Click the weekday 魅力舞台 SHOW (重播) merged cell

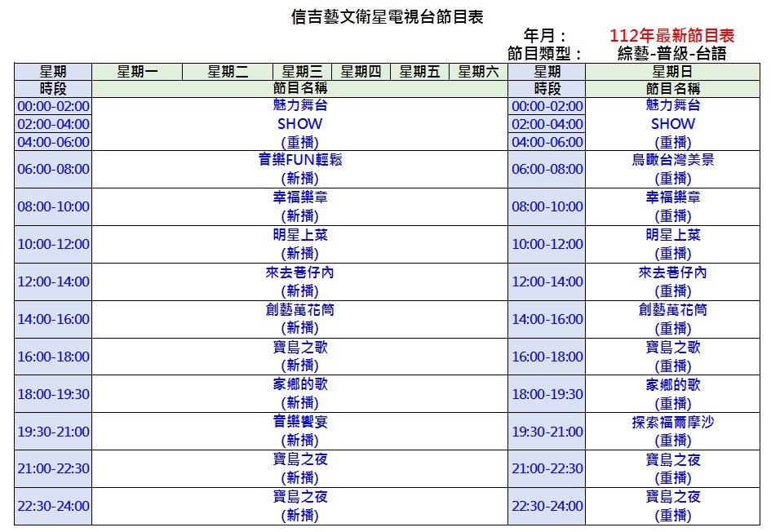pyautogui.click(x=300, y=124)
